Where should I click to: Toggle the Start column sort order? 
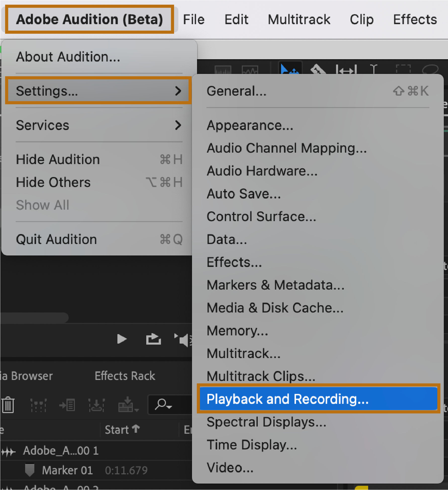click(122, 430)
